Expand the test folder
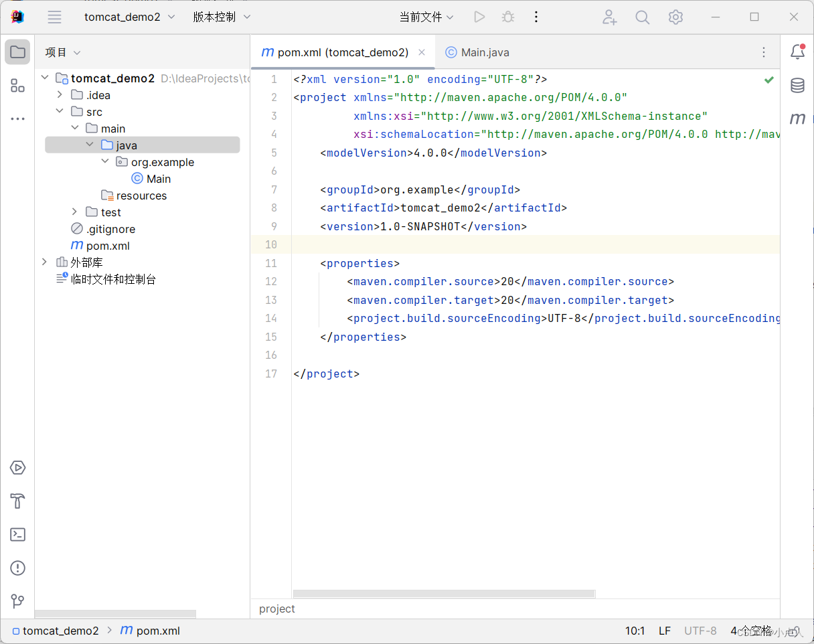814x644 pixels. tap(74, 212)
